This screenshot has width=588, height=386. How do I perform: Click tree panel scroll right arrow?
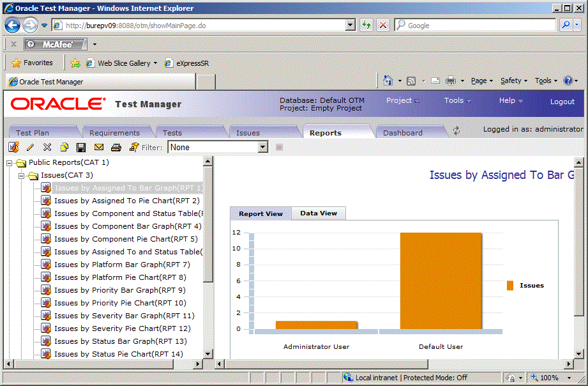tap(198, 364)
